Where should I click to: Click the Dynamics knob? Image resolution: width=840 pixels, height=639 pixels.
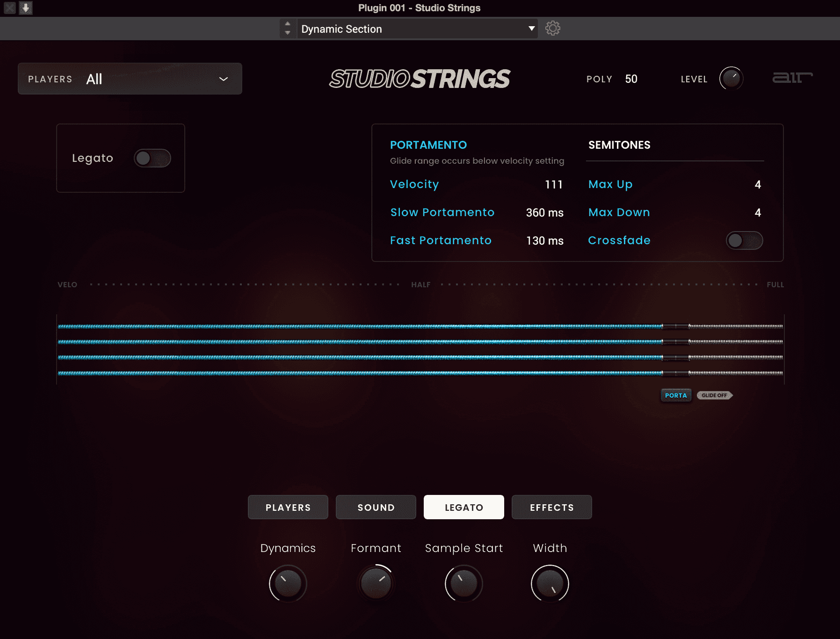point(288,583)
